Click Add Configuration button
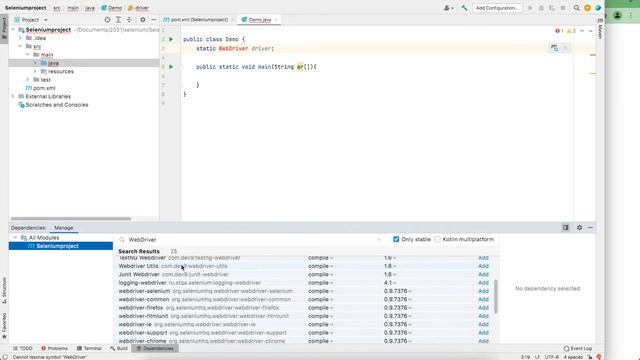Image resolution: width=640 pixels, height=360 pixels. (497, 8)
